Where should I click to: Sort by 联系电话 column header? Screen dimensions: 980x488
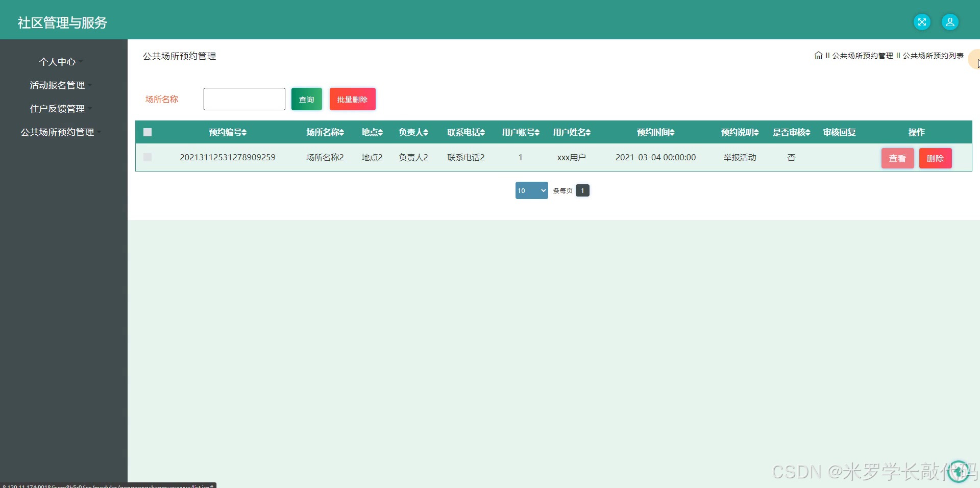pos(466,132)
